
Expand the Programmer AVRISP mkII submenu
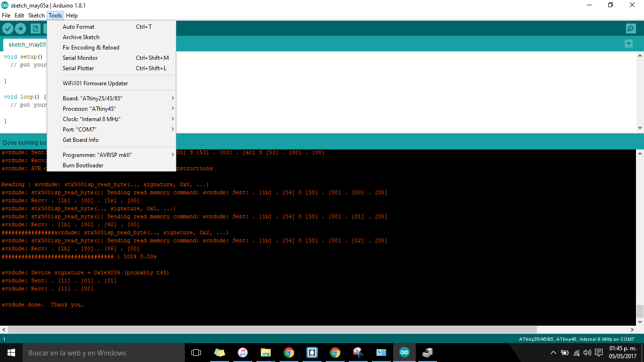coord(111,155)
